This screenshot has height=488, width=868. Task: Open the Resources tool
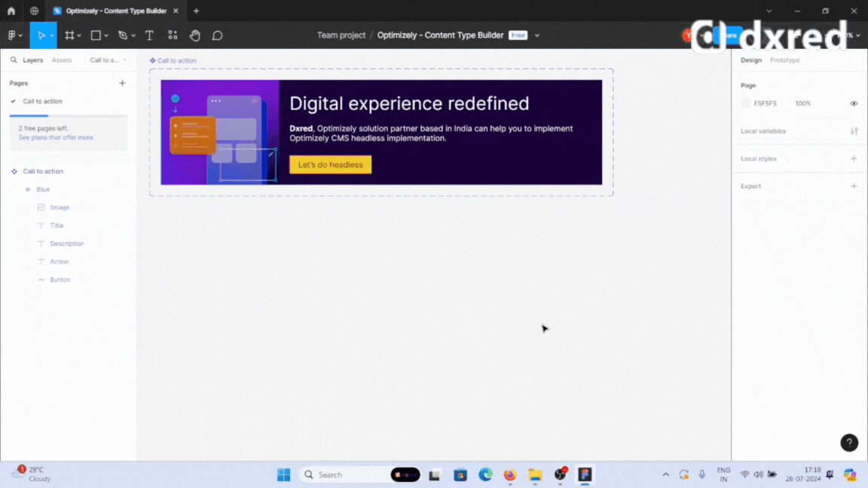pyautogui.click(x=173, y=35)
